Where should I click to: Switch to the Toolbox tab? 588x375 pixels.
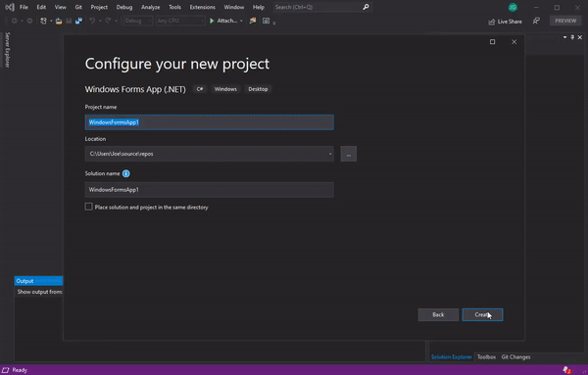click(x=486, y=357)
